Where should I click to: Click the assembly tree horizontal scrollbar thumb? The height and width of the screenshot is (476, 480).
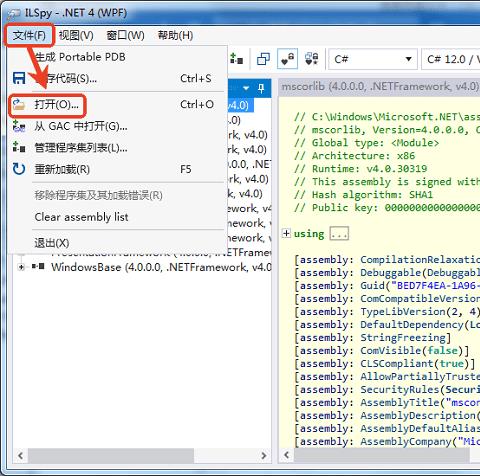click(111, 455)
